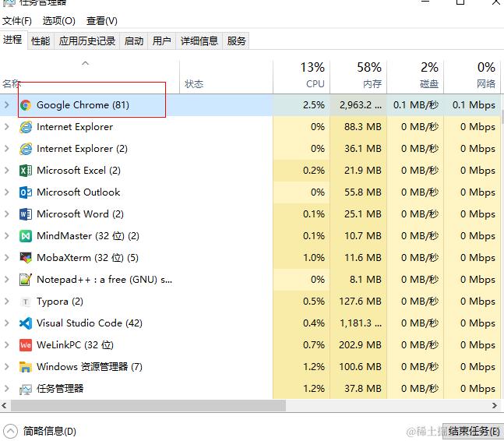Screen dimensions: 504x441
Task: Expand the MindMaster process group
Action: click(x=7, y=236)
